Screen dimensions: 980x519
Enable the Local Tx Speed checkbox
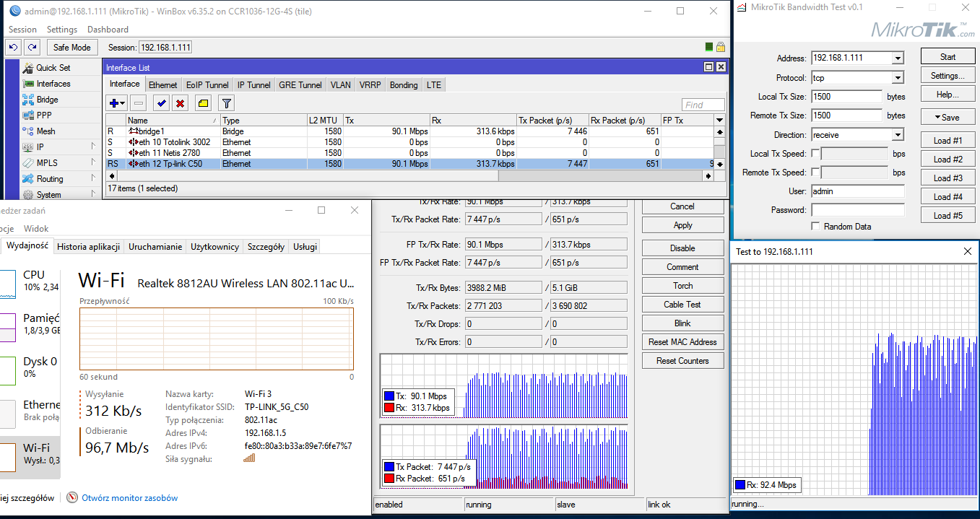point(815,153)
